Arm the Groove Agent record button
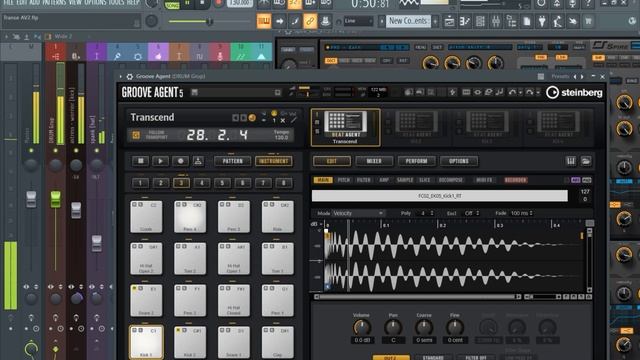Image resolution: width=640 pixels, height=360 pixels. point(180,161)
